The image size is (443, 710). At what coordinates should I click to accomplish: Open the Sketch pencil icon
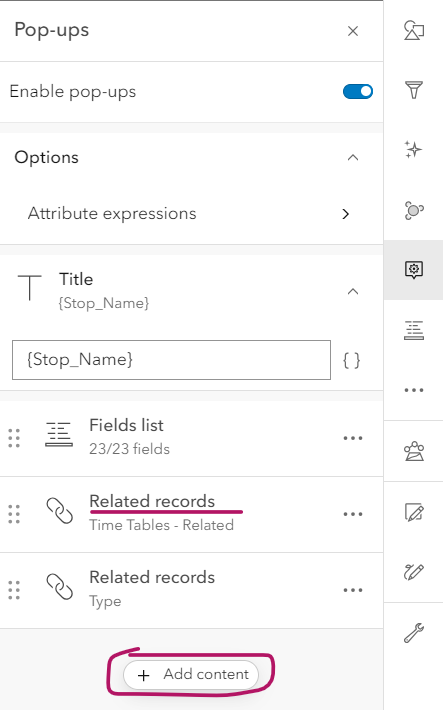(414, 572)
